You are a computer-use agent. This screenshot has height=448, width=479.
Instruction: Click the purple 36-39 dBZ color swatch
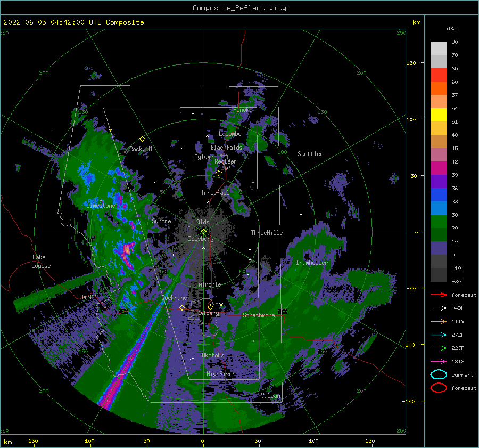439,182
